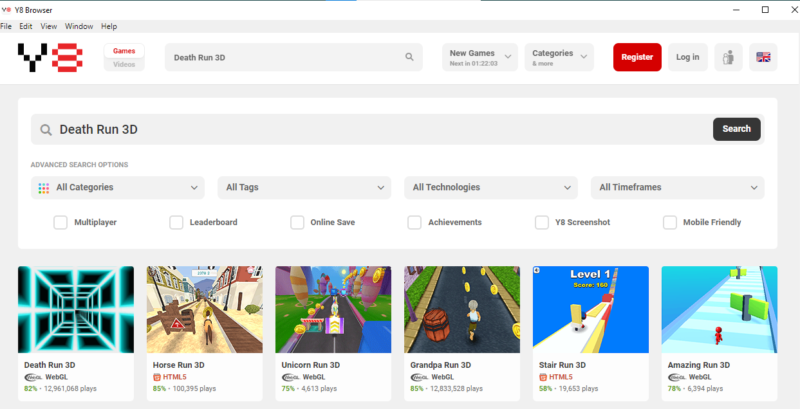Click the WebGL icon under Grandpa Run 3D
The image size is (800, 409).
tap(419, 377)
